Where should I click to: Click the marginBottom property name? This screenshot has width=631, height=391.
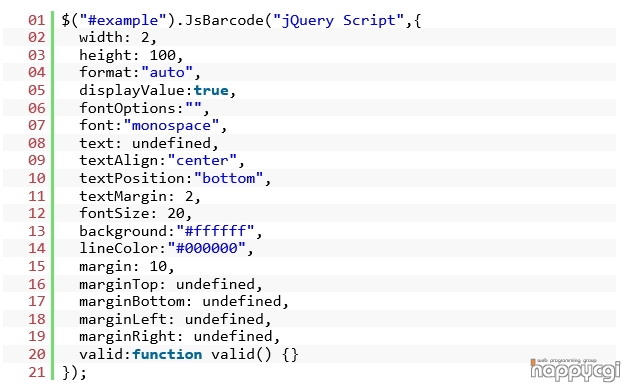tap(132, 301)
